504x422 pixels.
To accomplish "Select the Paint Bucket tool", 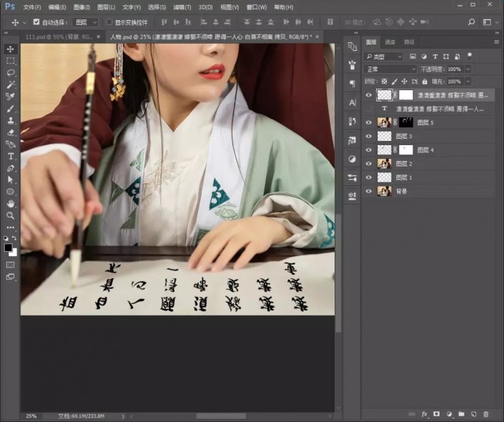I will click(x=10, y=144).
